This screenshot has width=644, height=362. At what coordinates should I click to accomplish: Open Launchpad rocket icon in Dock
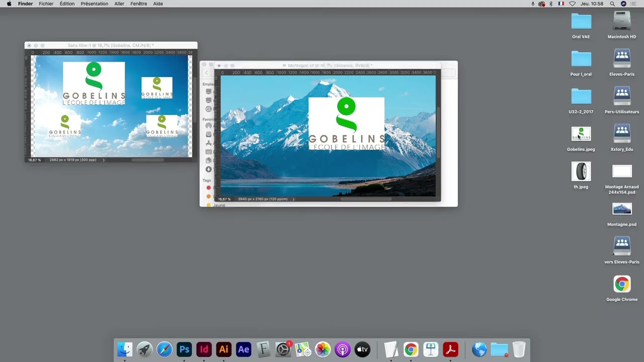pos(144,349)
